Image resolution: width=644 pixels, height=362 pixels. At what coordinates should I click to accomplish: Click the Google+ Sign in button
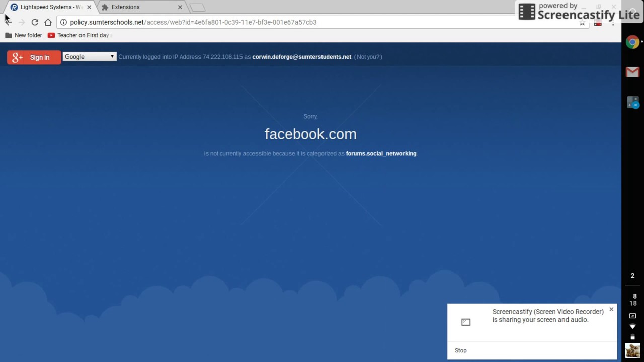coord(34,57)
